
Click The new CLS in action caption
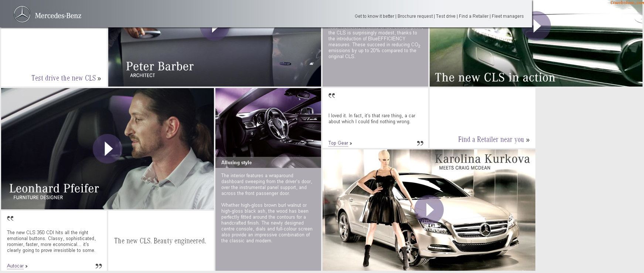click(x=495, y=77)
